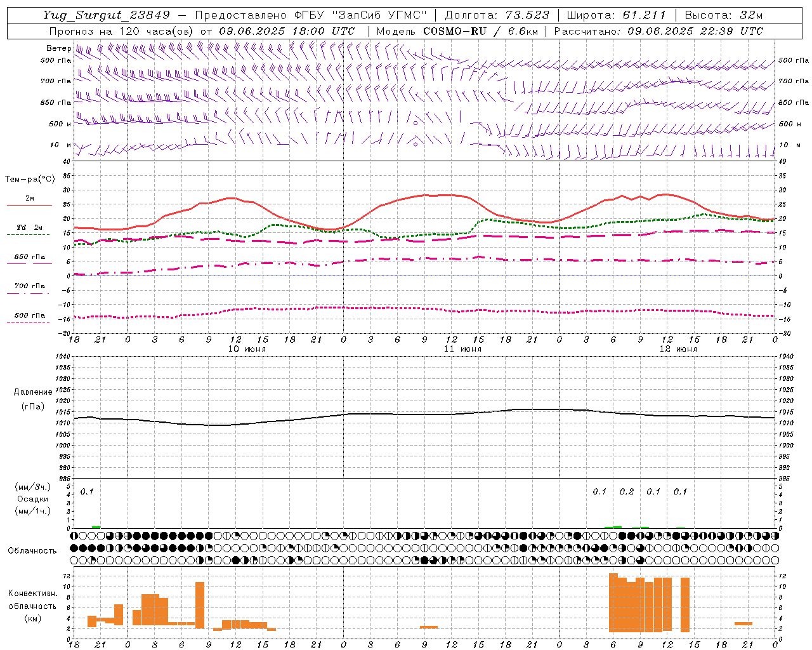
Task: Click the forecast start time 09.06.2025 18:00 UTC
Action: [x=287, y=31]
